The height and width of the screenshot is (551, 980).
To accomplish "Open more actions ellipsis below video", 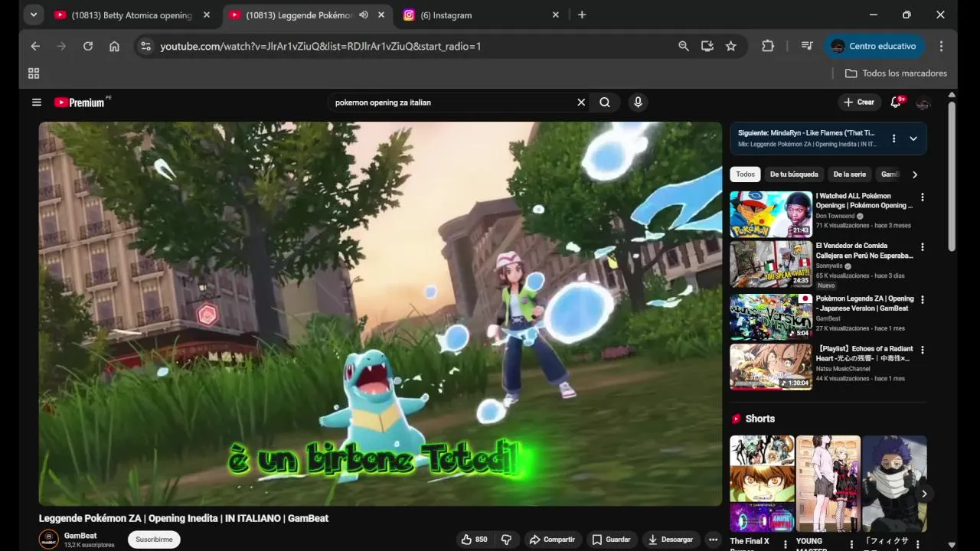I will coord(714,540).
